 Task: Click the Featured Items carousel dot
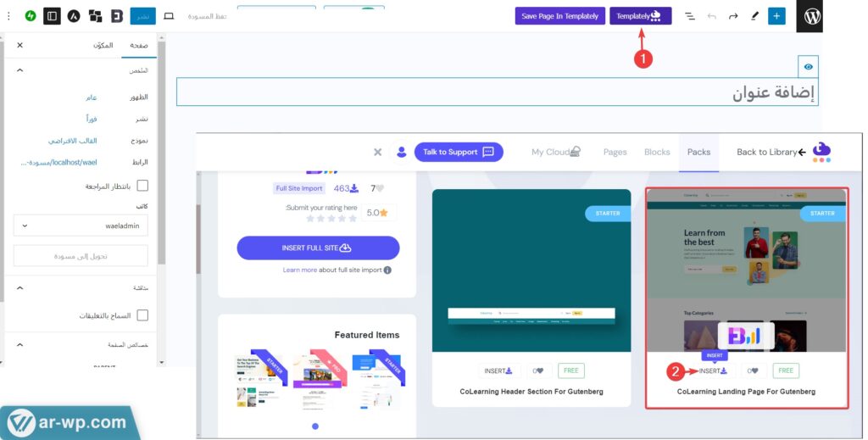[315, 426]
